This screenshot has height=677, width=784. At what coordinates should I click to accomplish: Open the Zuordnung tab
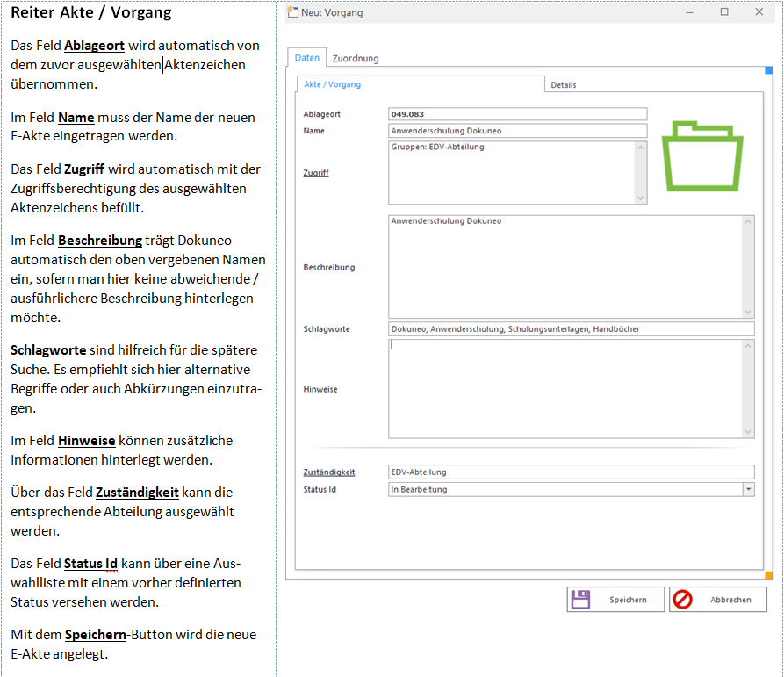pyautogui.click(x=356, y=59)
